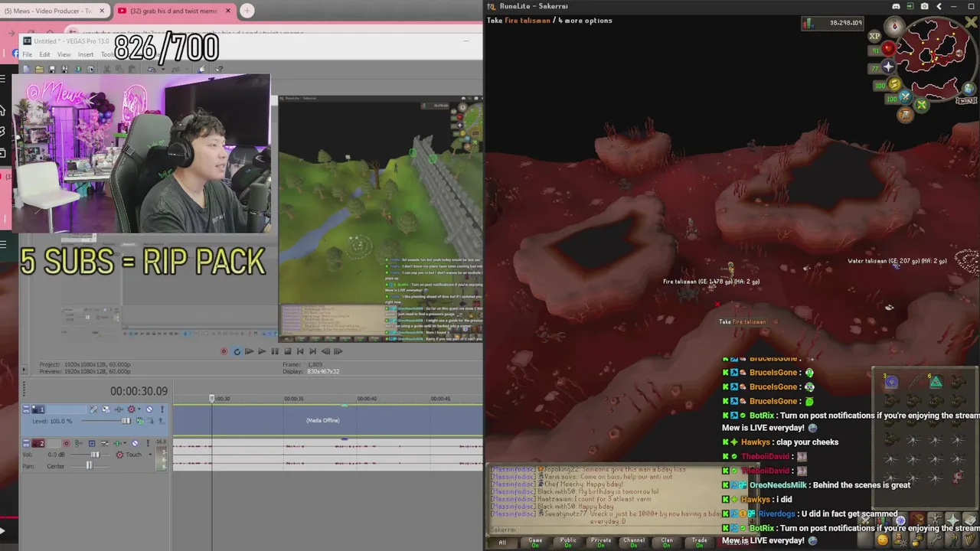Click the Media Offline video clip
This screenshot has height=551, width=980.
click(x=322, y=420)
